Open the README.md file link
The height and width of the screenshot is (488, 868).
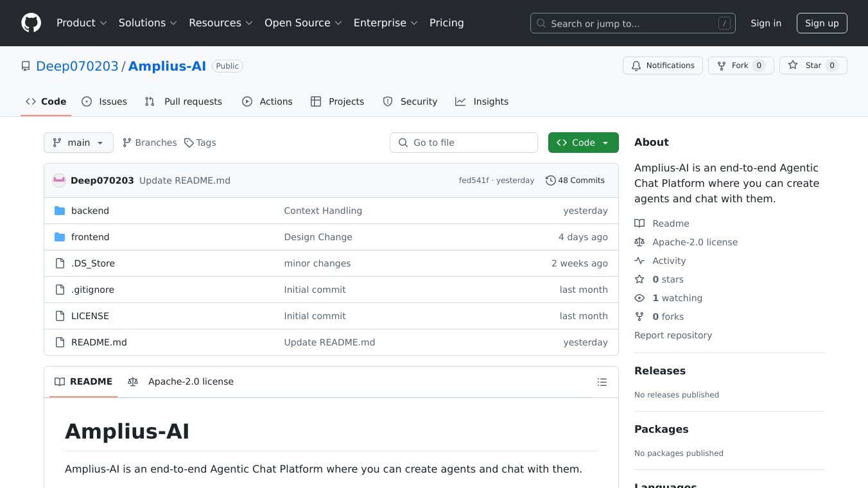pos(99,342)
